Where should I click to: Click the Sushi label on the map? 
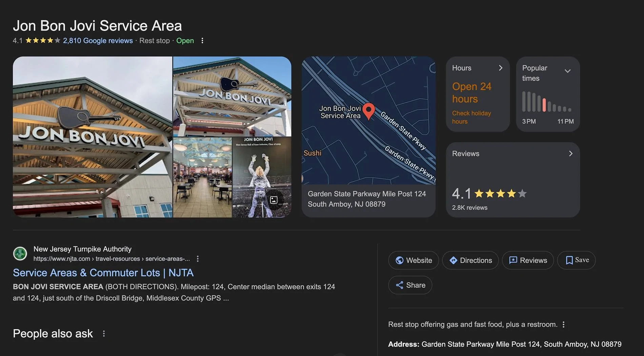pyautogui.click(x=313, y=153)
